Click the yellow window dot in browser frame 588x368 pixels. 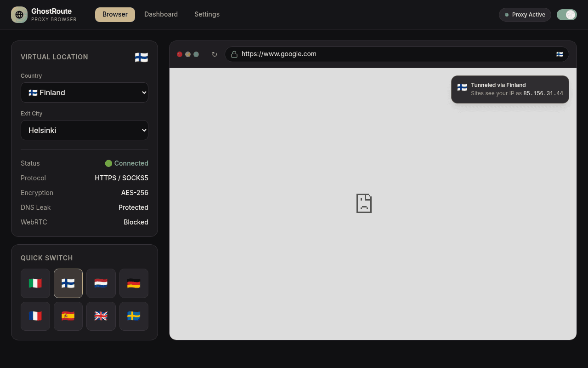(x=188, y=54)
